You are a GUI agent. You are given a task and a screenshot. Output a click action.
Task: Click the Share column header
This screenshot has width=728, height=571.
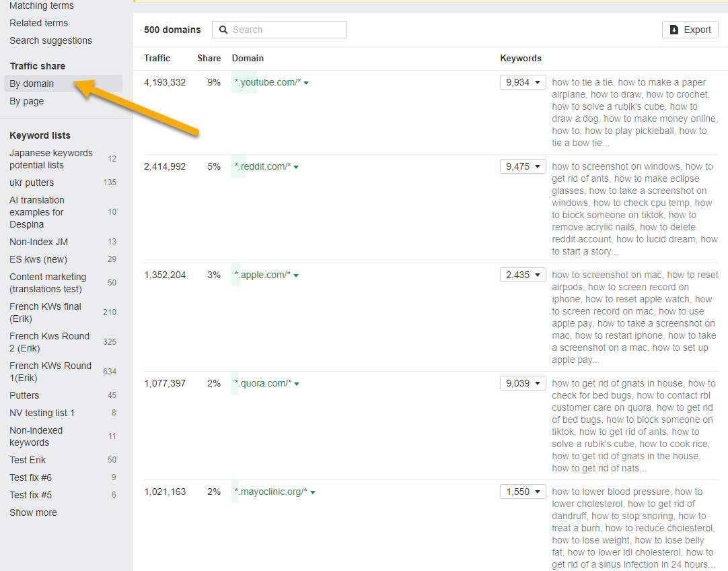click(x=209, y=58)
